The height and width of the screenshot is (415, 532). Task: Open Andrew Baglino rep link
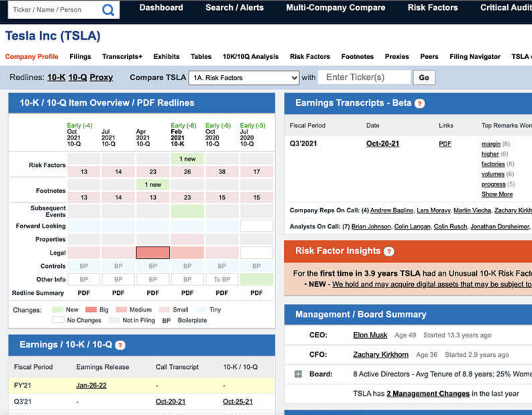pyautogui.click(x=391, y=210)
